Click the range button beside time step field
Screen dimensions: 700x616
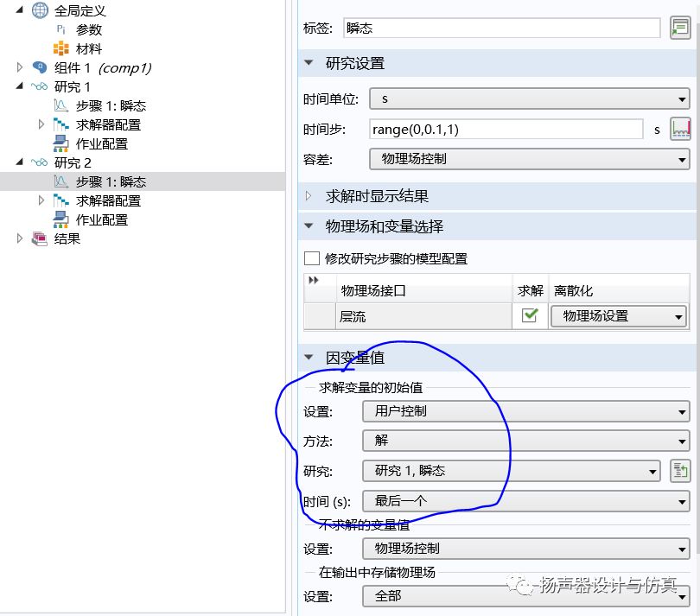[681, 130]
